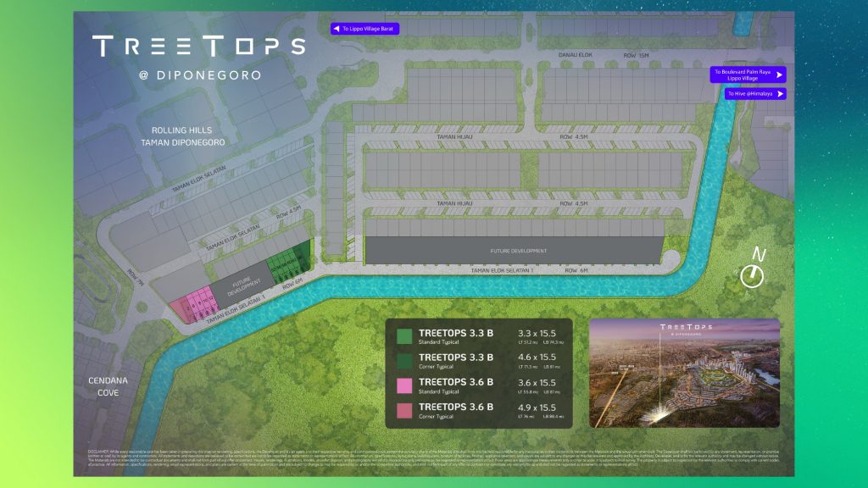This screenshot has width=868, height=488.
Task: Click horizontal 'TAMAN ELOK SELATAN 1' label beside ROW 6M
Action: (x=502, y=270)
